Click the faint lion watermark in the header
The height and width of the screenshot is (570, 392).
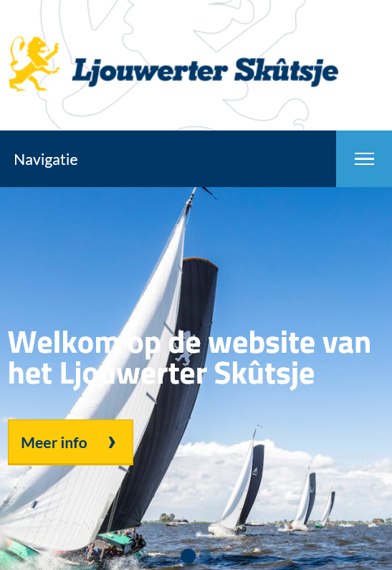pyautogui.click(x=181, y=62)
